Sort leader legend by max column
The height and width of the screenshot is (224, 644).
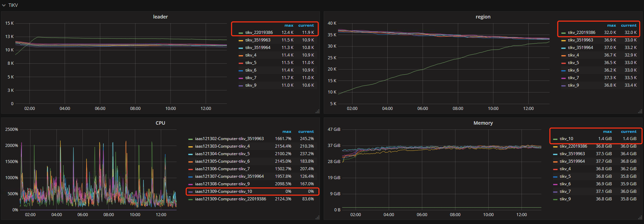pyautogui.click(x=288, y=25)
